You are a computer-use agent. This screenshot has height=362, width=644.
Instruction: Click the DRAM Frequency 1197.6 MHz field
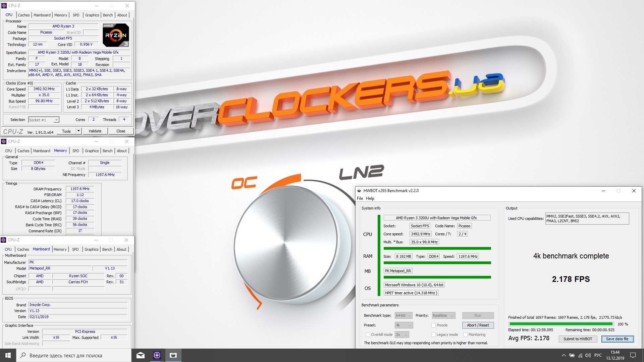(x=80, y=189)
